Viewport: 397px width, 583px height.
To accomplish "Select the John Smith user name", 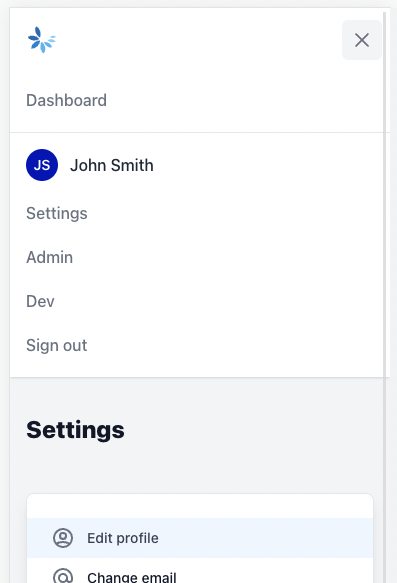I will (x=112, y=165).
